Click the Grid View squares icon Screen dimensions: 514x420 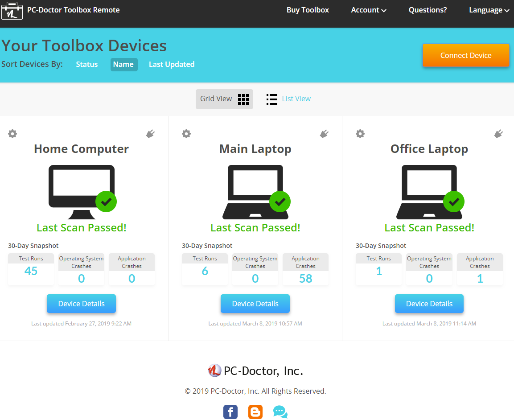(x=243, y=99)
